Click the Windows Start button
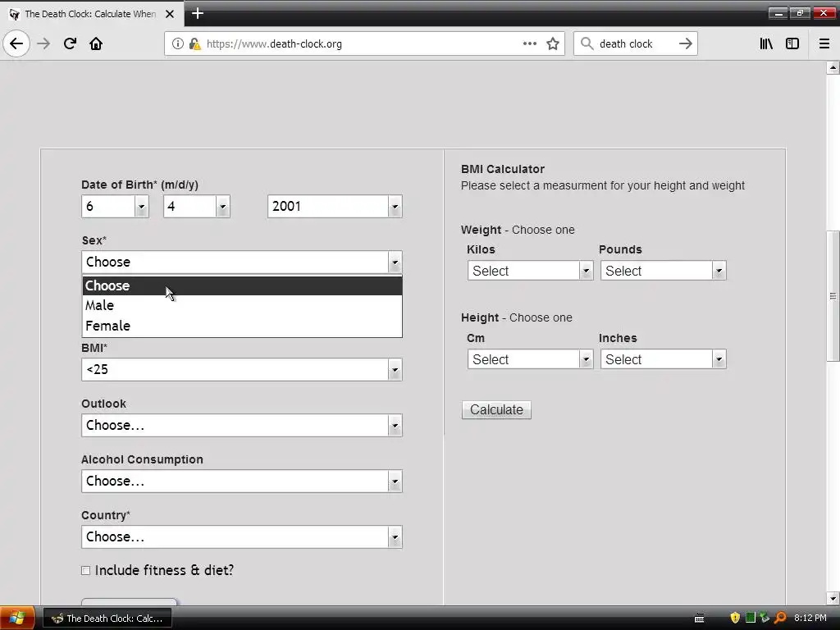 [x=17, y=618]
